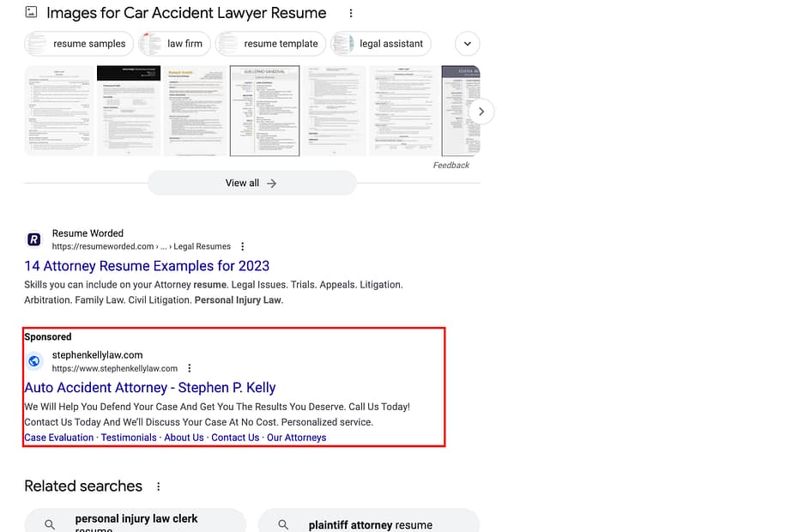The image size is (798, 532).
Task: Click the Resume Worded site name
Action: coord(88,233)
